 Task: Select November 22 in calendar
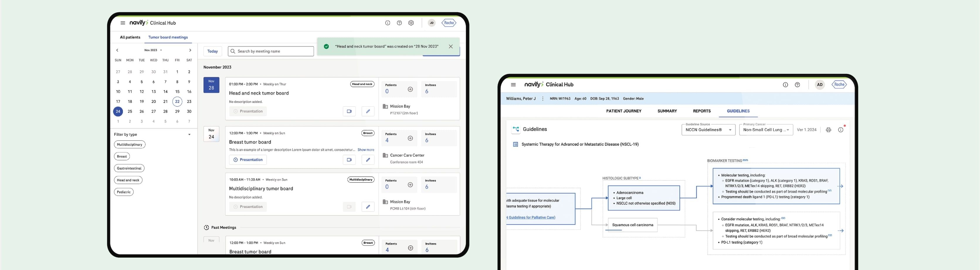(x=177, y=102)
